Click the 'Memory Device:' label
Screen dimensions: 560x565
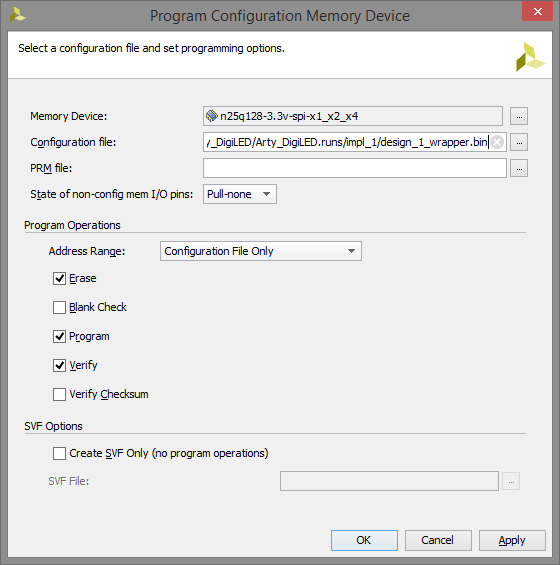68,116
